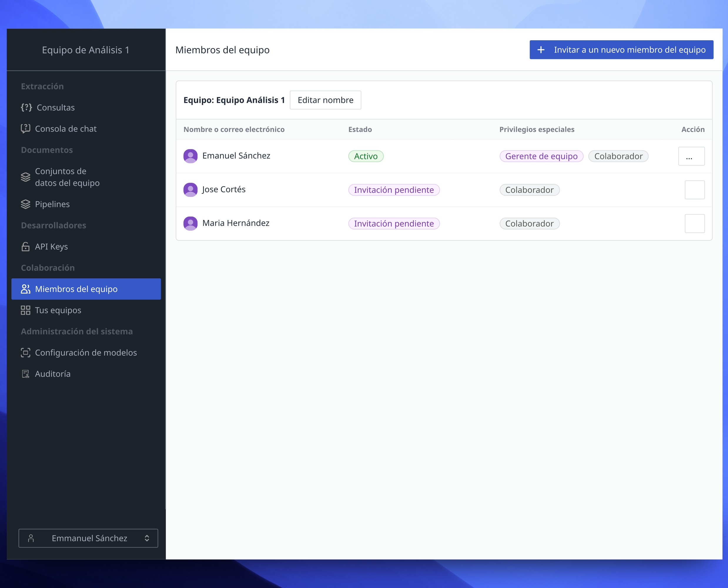Click Maria Hernández's avatar icon
Image resolution: width=728 pixels, height=588 pixels.
point(190,223)
